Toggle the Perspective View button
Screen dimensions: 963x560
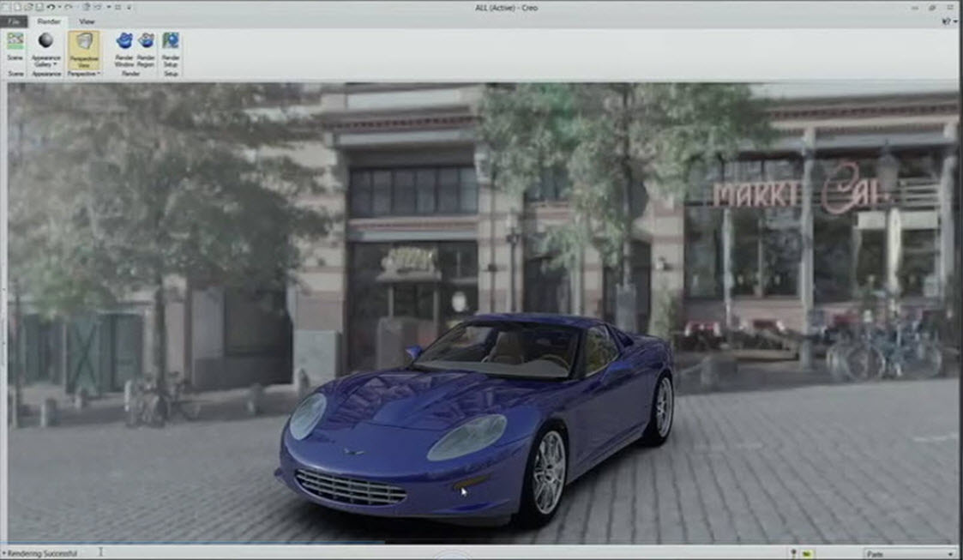coord(83,49)
